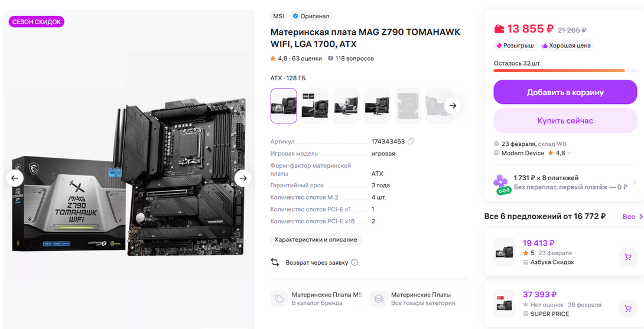Open the Розыгрыш badge
Screen dimensions: 644x329
515,45
